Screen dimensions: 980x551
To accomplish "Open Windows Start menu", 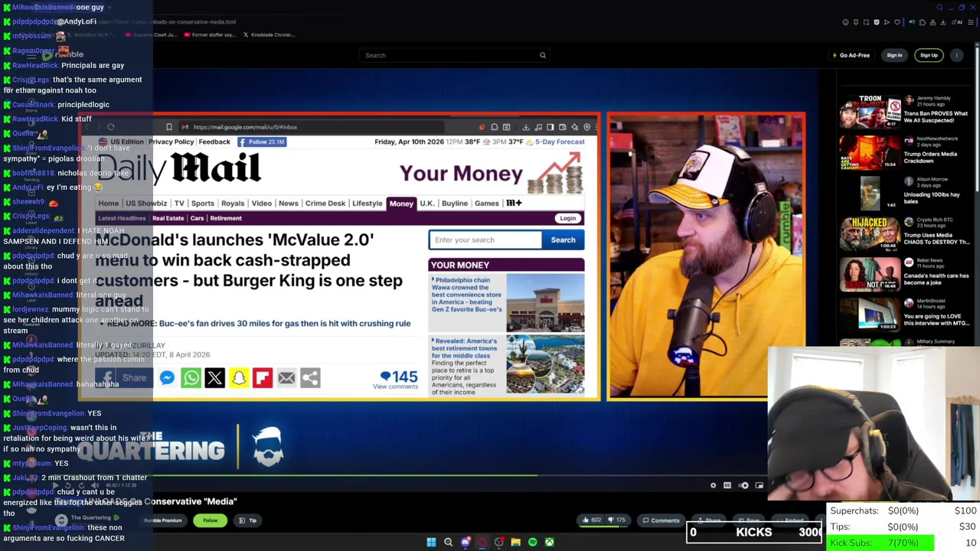I will click(431, 543).
